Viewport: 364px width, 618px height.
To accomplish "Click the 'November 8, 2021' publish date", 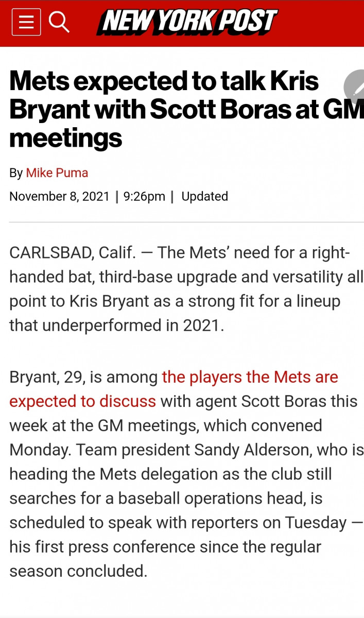I will point(60,197).
